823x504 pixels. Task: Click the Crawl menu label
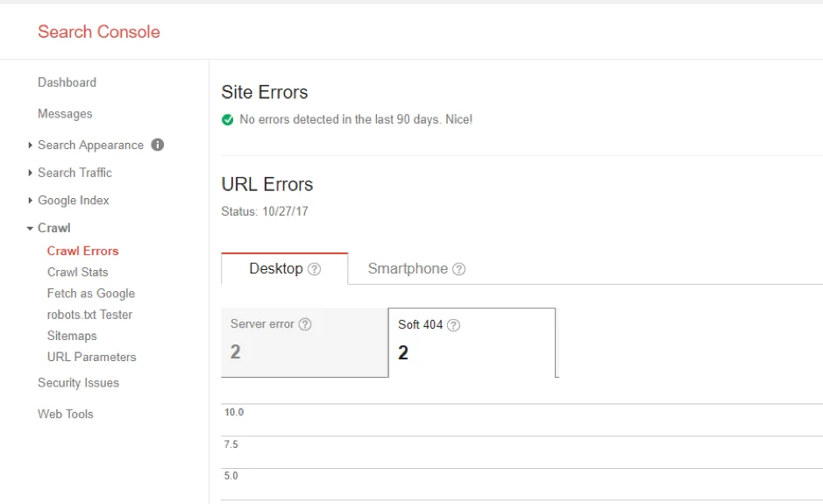coord(54,228)
